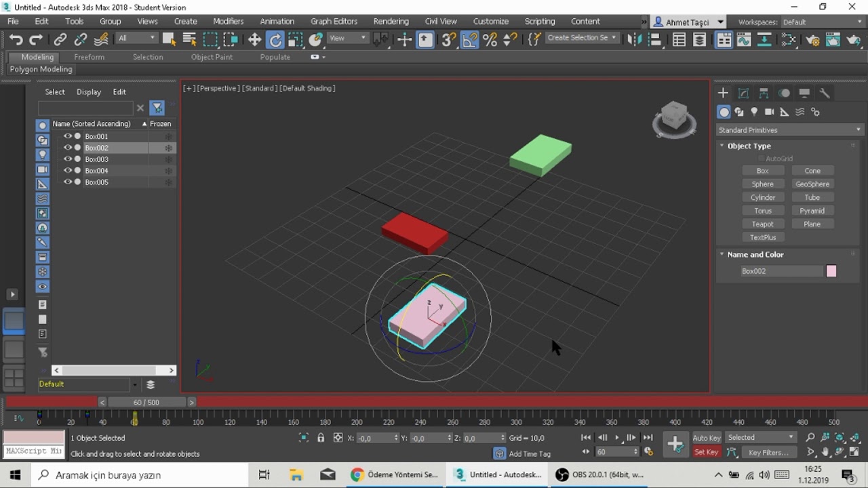Viewport: 868px width, 488px height.
Task: Open File Explorer from the taskbar
Action: 296,475
